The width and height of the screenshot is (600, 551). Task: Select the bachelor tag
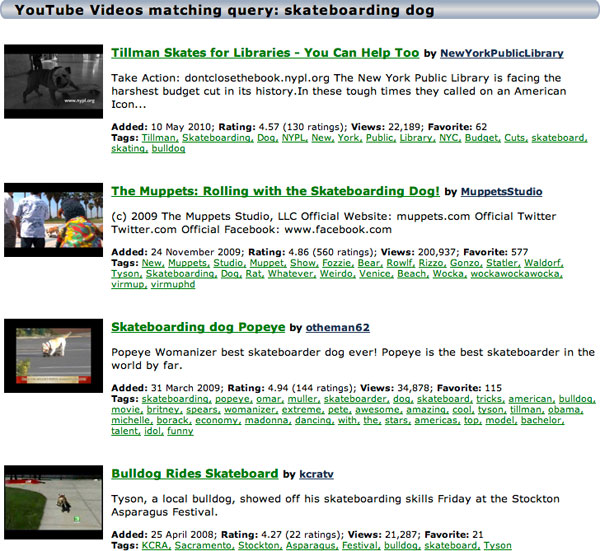pyautogui.click(x=543, y=420)
